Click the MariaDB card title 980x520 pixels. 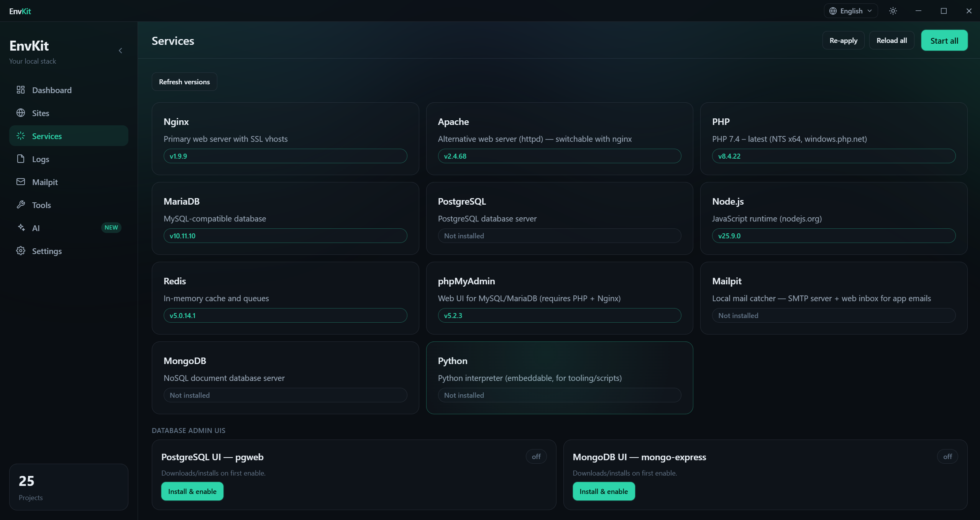(182, 202)
